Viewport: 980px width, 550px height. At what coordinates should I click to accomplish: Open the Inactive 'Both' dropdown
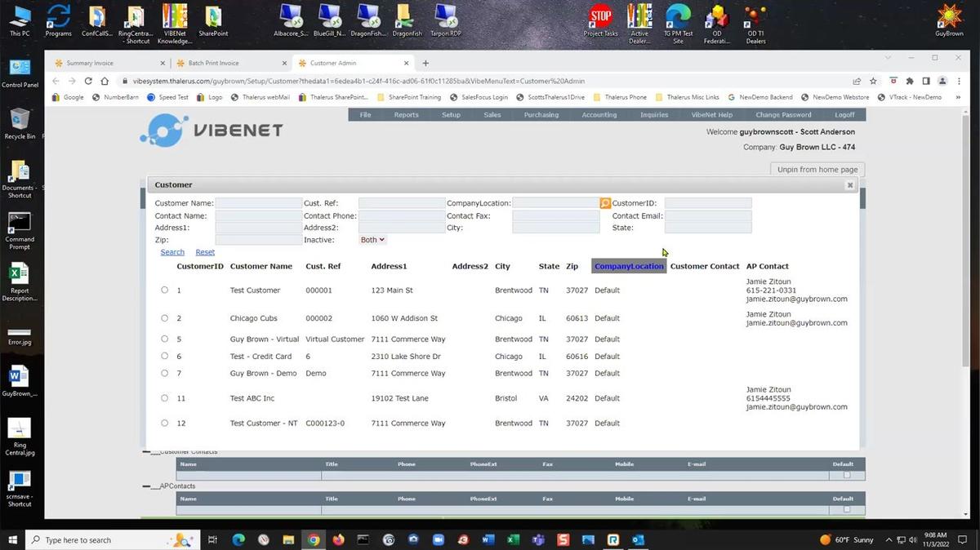coord(372,240)
